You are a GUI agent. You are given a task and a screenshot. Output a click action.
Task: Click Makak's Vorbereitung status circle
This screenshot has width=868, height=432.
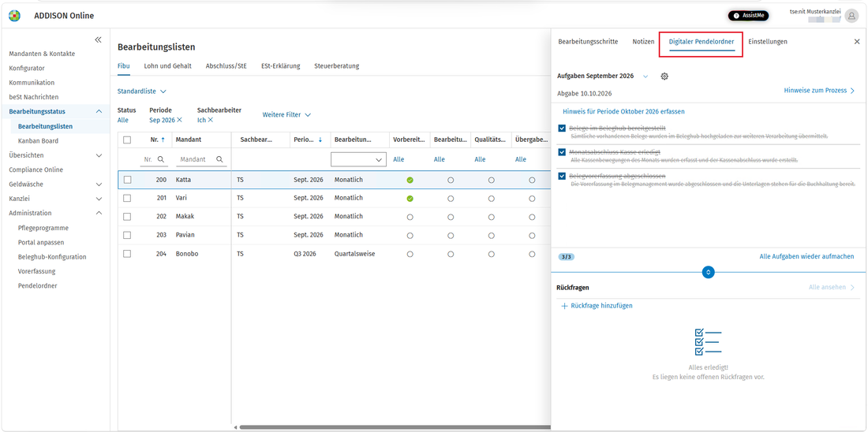point(410,217)
